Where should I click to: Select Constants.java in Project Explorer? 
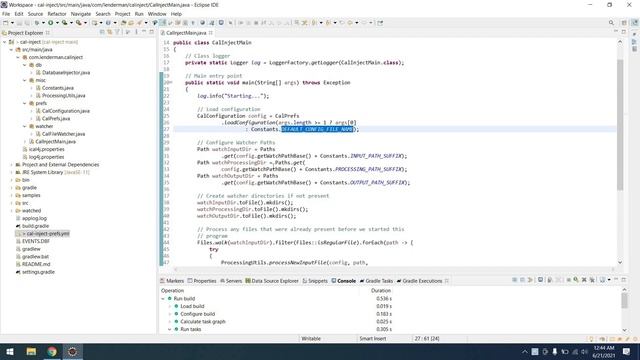(58, 88)
